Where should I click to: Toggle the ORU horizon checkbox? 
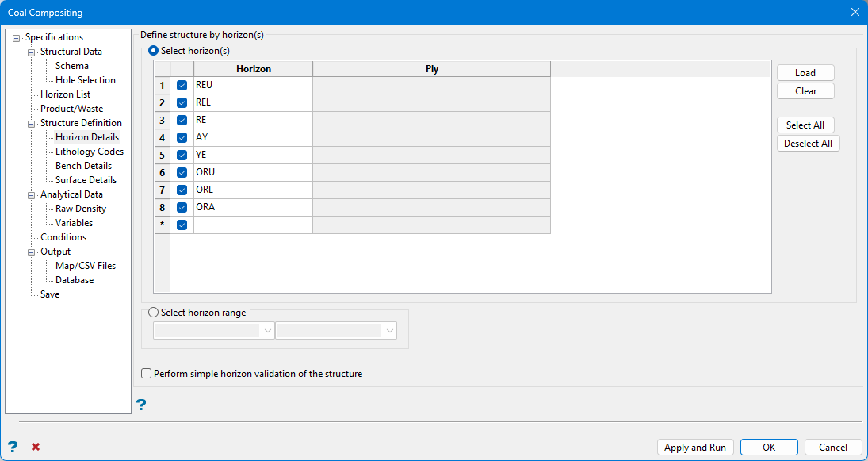click(182, 172)
